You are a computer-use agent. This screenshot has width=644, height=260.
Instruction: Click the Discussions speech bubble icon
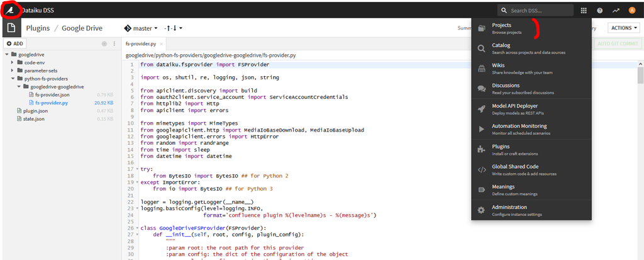point(482,89)
